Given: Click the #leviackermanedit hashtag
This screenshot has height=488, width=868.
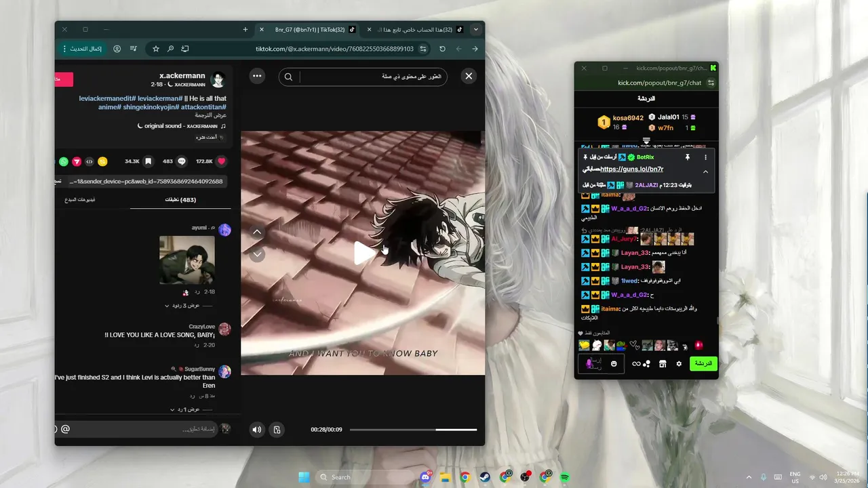Looking at the screenshot, I should pos(107,98).
